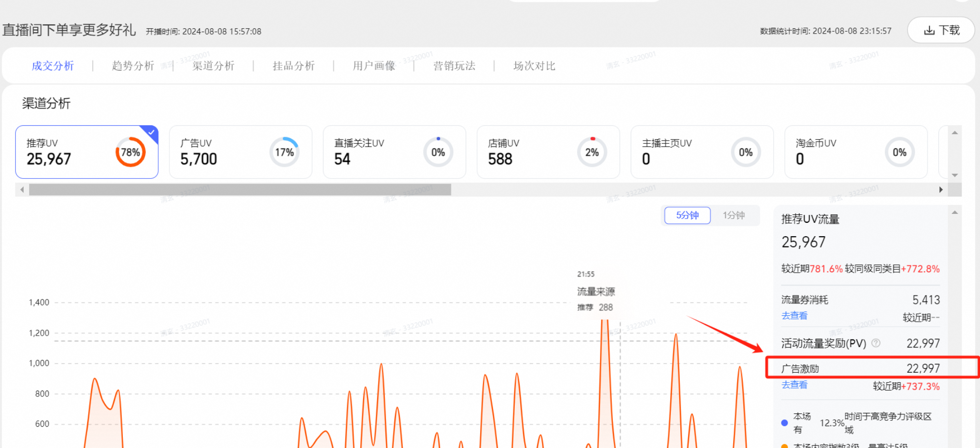The image size is (980, 448).
Task: Click the 17% ring on 广告UV card
Action: click(284, 152)
